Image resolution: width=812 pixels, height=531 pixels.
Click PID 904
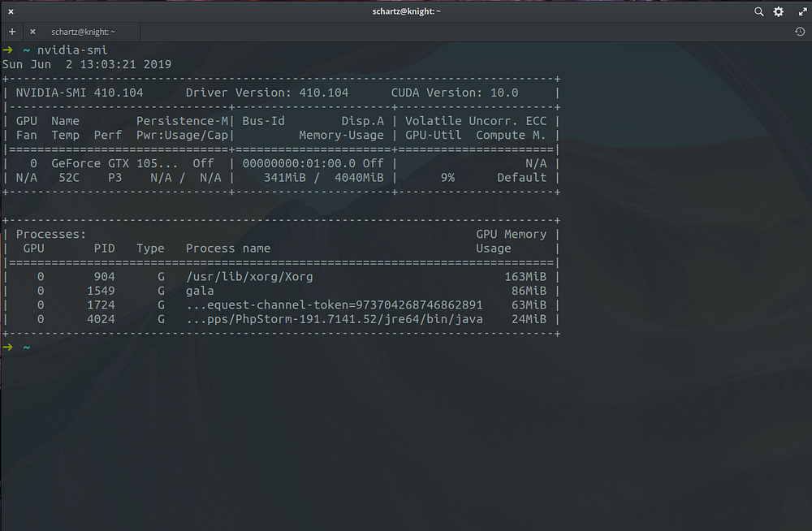pyautogui.click(x=104, y=277)
